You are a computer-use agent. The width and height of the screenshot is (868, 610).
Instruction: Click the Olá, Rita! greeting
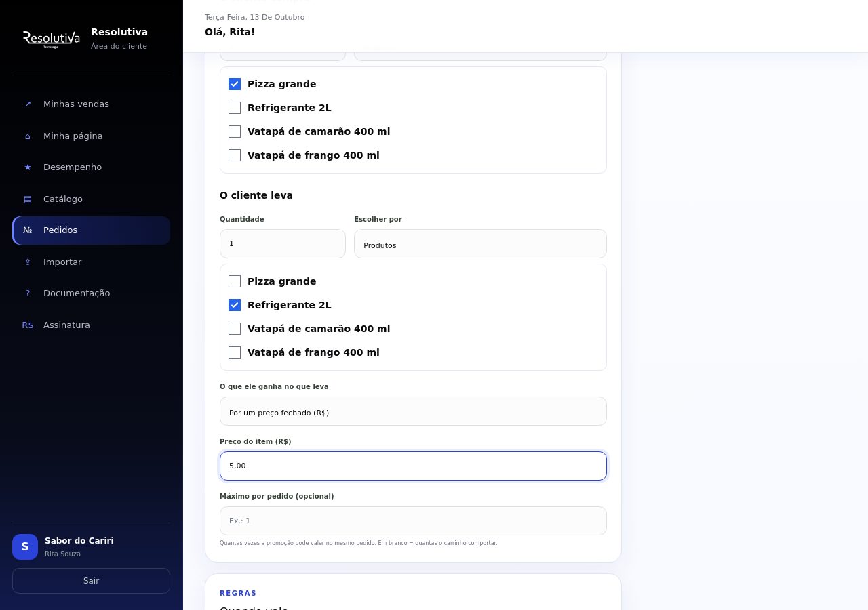pyautogui.click(x=230, y=32)
